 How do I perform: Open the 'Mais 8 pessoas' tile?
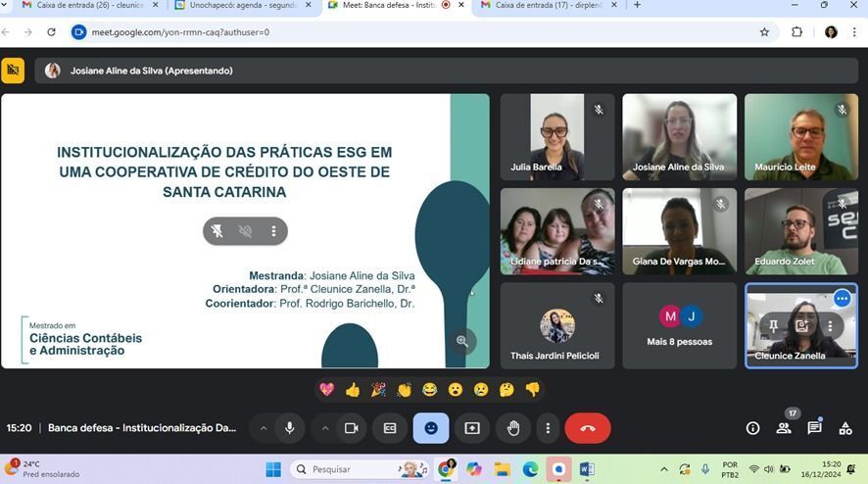tap(679, 325)
